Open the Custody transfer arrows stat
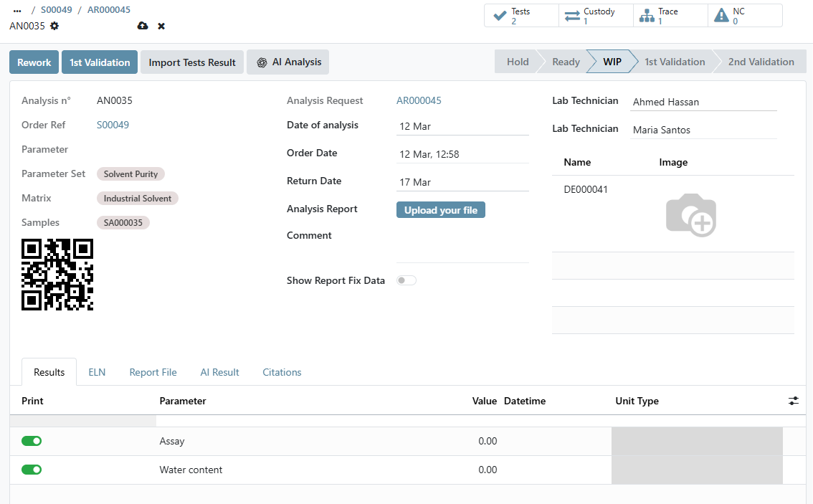The height and width of the screenshot is (504, 813). point(596,16)
